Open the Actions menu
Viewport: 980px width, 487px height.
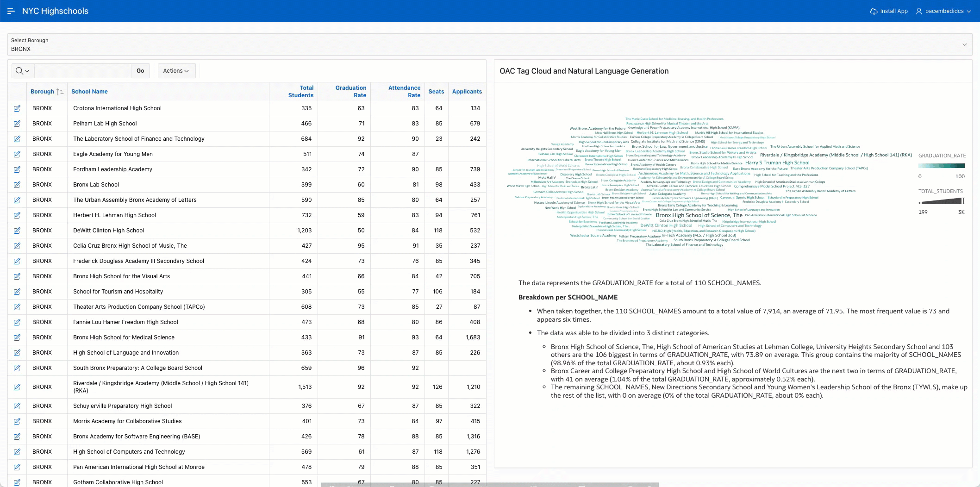176,71
